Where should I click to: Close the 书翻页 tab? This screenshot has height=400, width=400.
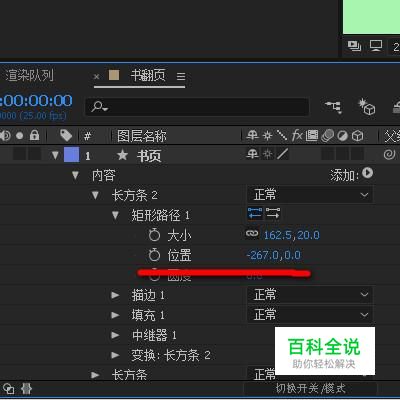(97, 77)
